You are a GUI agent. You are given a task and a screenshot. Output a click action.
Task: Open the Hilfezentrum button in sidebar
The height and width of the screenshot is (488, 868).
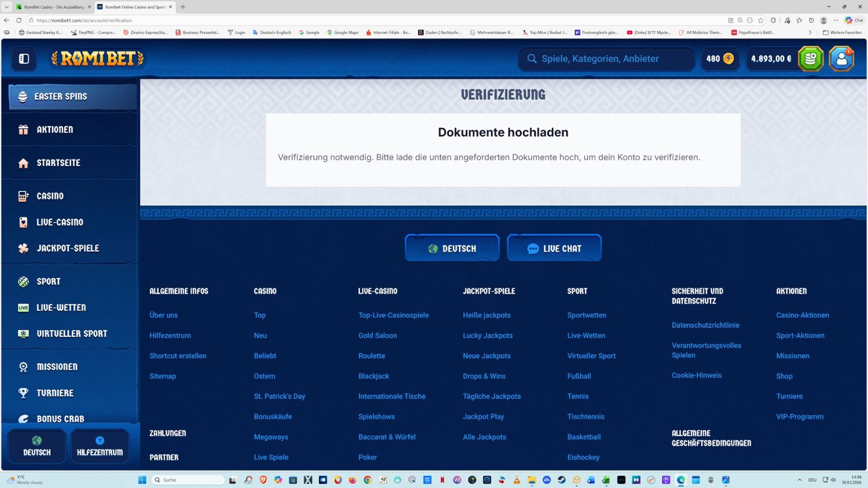[x=100, y=446]
